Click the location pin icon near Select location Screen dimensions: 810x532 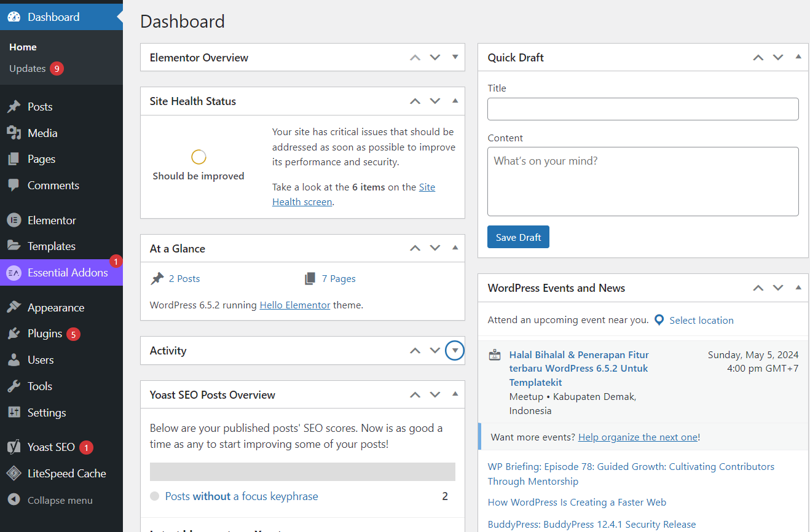(659, 320)
